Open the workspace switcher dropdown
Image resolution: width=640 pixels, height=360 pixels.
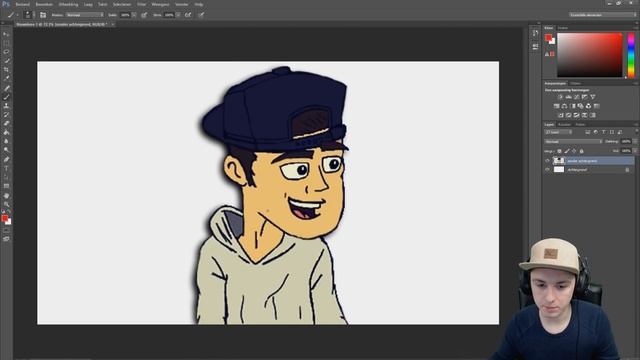[x=603, y=15]
